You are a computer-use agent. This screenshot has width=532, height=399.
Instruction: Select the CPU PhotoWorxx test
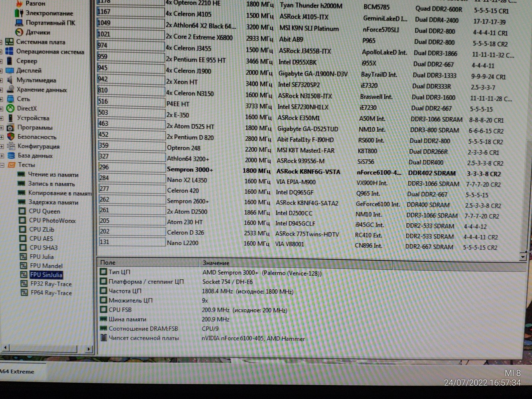52,220
